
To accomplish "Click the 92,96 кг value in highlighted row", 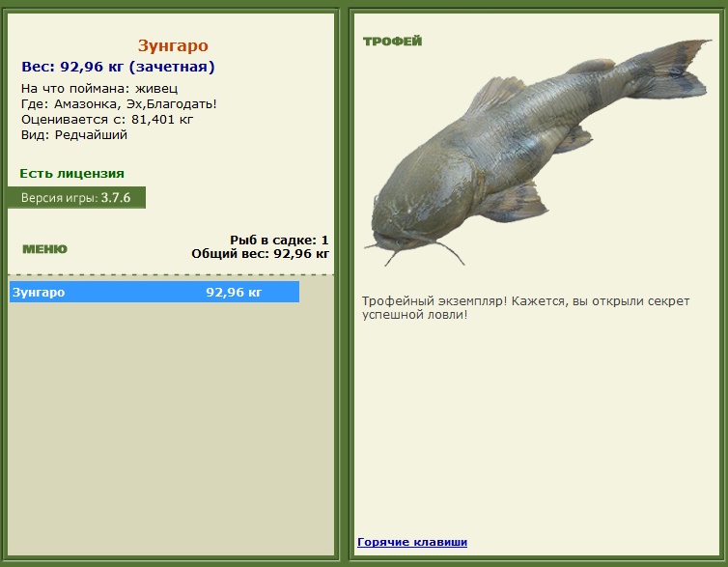I will pos(234,292).
